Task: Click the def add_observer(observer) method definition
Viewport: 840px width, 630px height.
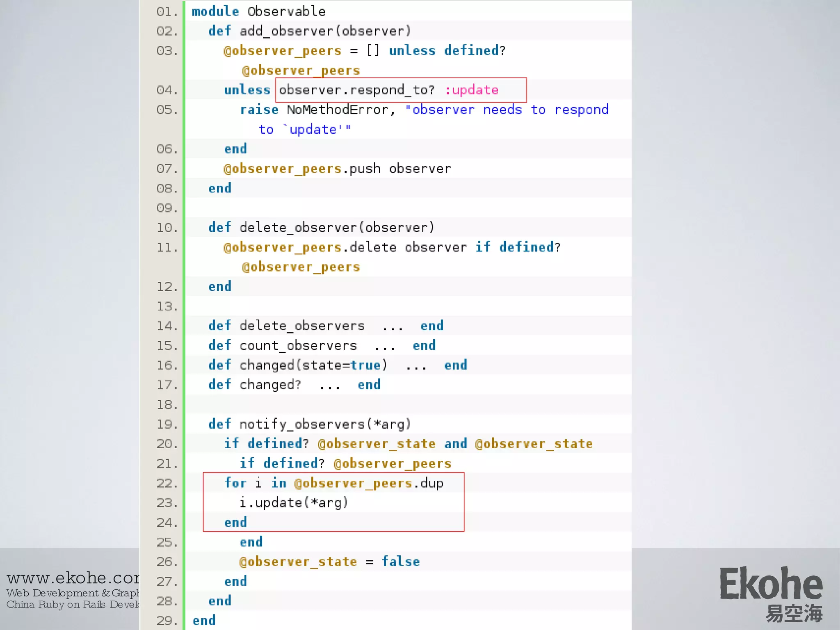Action: point(309,31)
